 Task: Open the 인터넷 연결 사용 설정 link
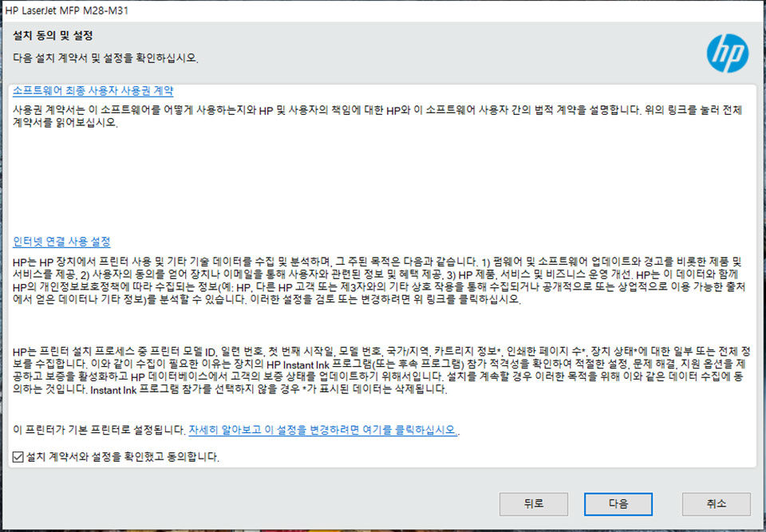61,242
